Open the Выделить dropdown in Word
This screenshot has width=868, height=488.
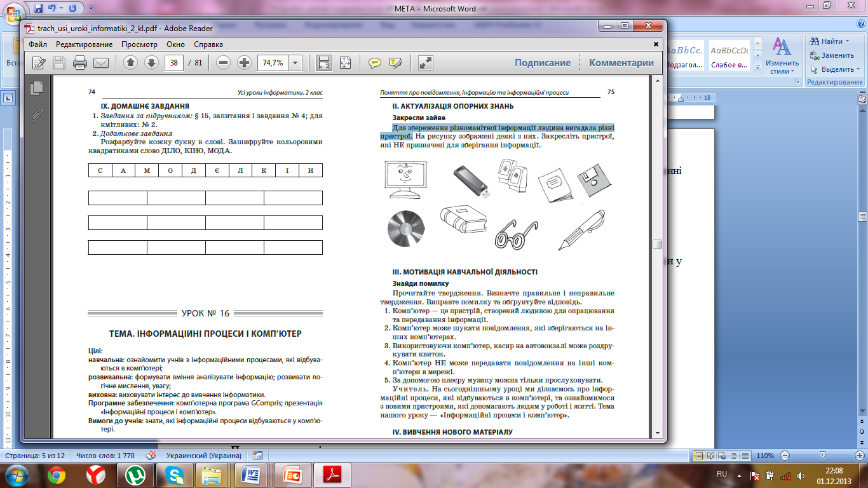[833, 69]
